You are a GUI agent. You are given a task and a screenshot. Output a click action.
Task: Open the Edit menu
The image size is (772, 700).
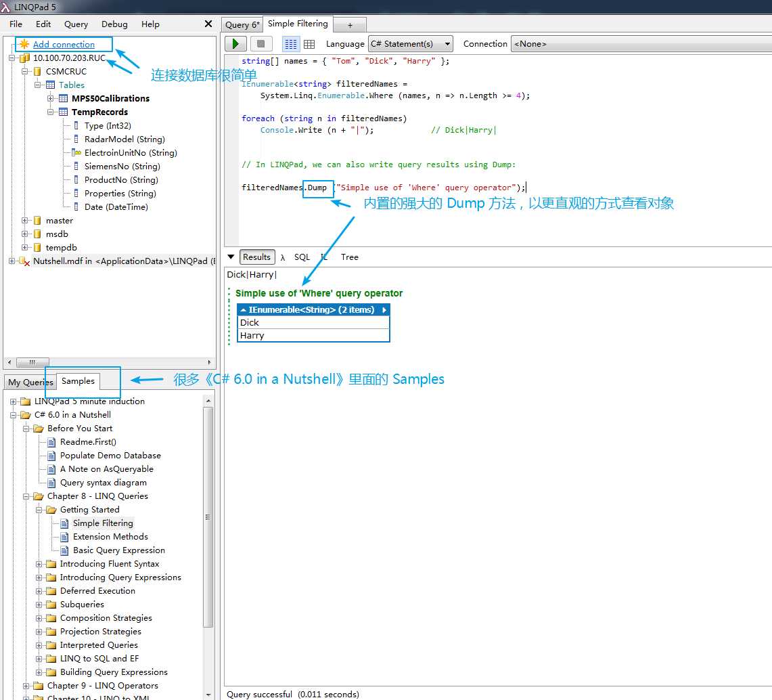click(43, 24)
